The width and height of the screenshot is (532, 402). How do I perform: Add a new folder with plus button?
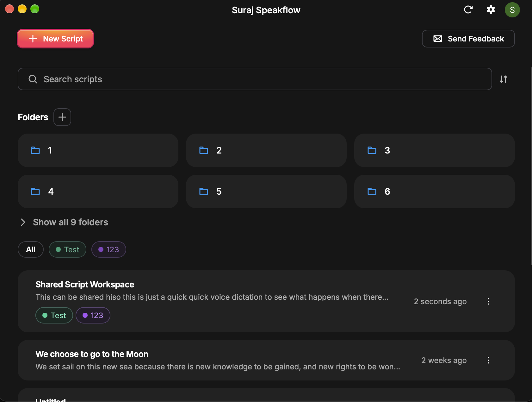62,117
